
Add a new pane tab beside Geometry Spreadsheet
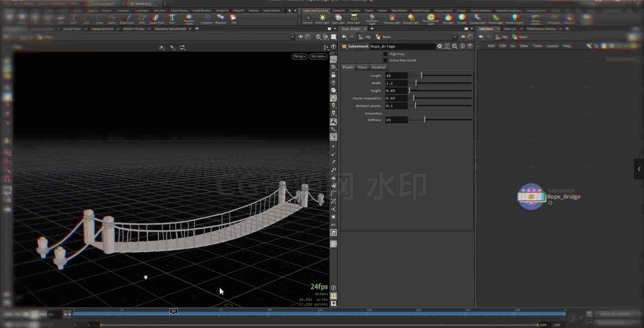coord(197,29)
